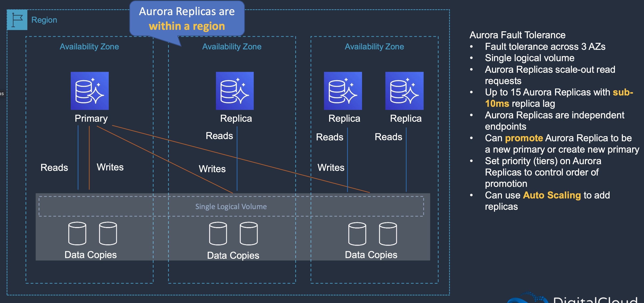Click the highlighted 'promote' text

coord(524,138)
